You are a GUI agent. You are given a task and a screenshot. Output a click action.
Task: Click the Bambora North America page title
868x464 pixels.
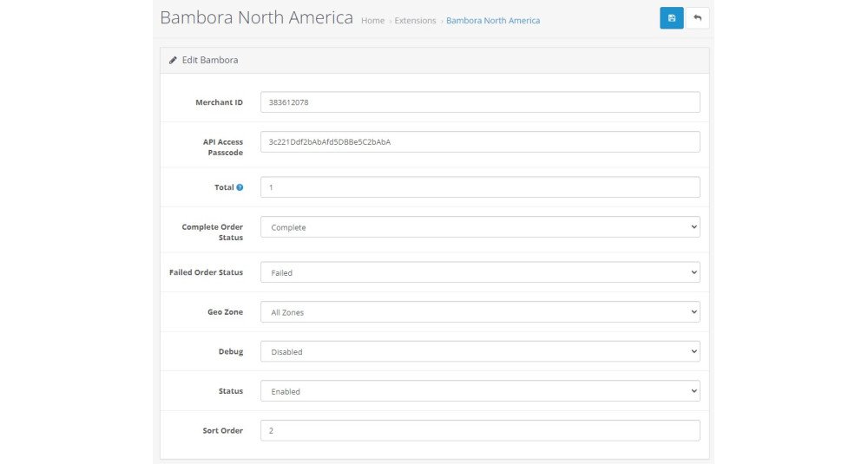coord(256,17)
